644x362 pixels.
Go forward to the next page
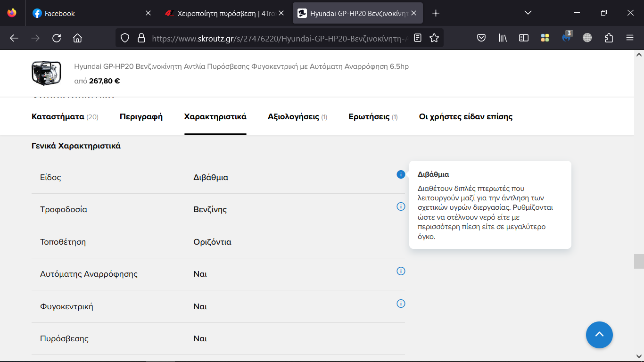[35, 38]
